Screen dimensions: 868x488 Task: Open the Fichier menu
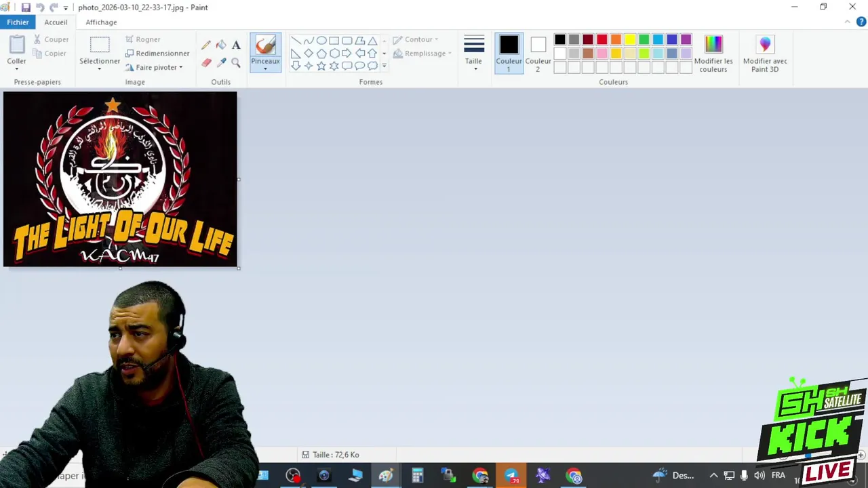(x=18, y=22)
